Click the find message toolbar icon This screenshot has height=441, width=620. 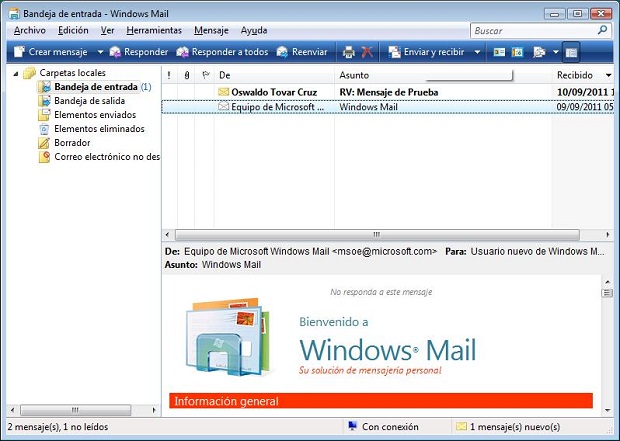539,52
